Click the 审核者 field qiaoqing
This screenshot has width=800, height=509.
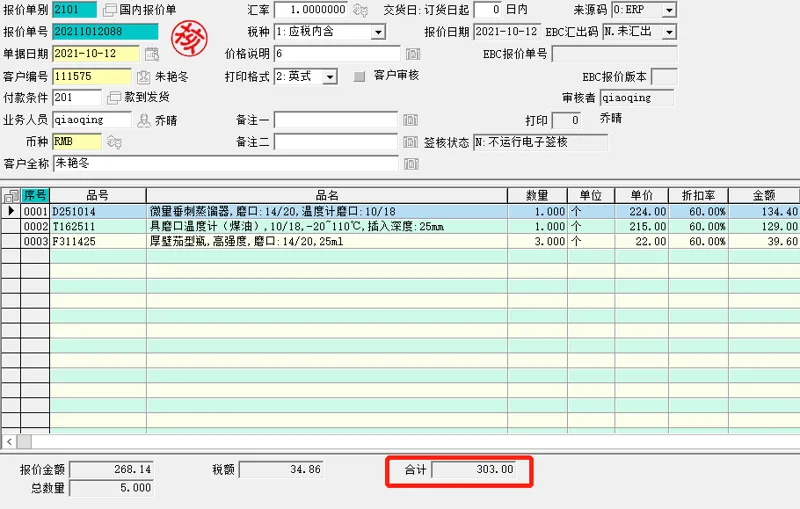[x=637, y=98]
